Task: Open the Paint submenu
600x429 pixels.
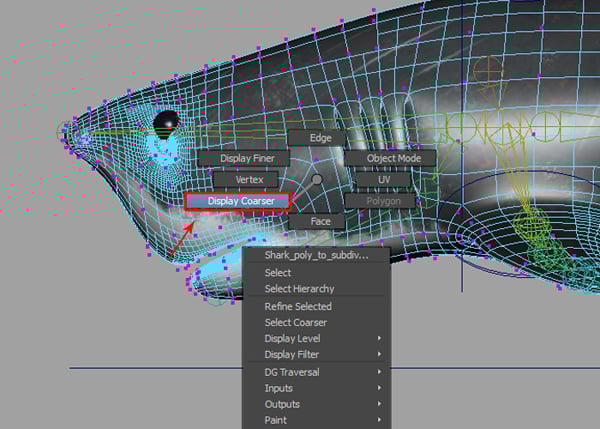Action: pos(316,420)
